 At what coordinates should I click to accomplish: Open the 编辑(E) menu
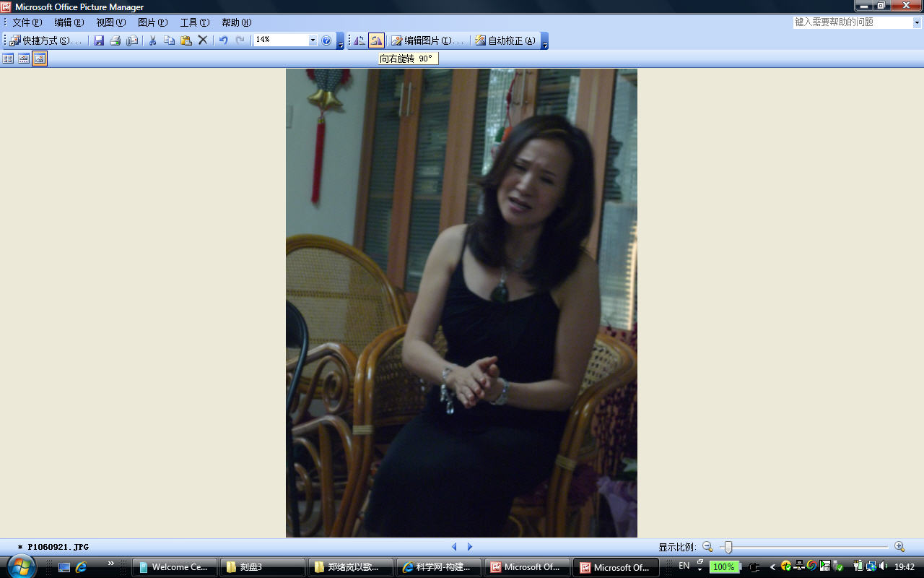(69, 22)
